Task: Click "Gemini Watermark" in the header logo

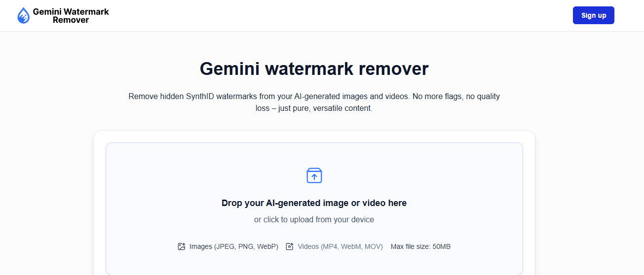Action: click(71, 11)
